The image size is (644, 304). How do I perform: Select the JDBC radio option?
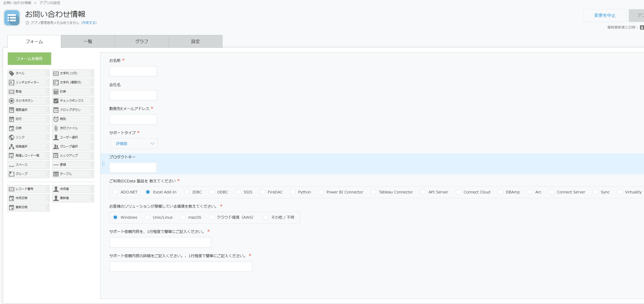(187, 192)
